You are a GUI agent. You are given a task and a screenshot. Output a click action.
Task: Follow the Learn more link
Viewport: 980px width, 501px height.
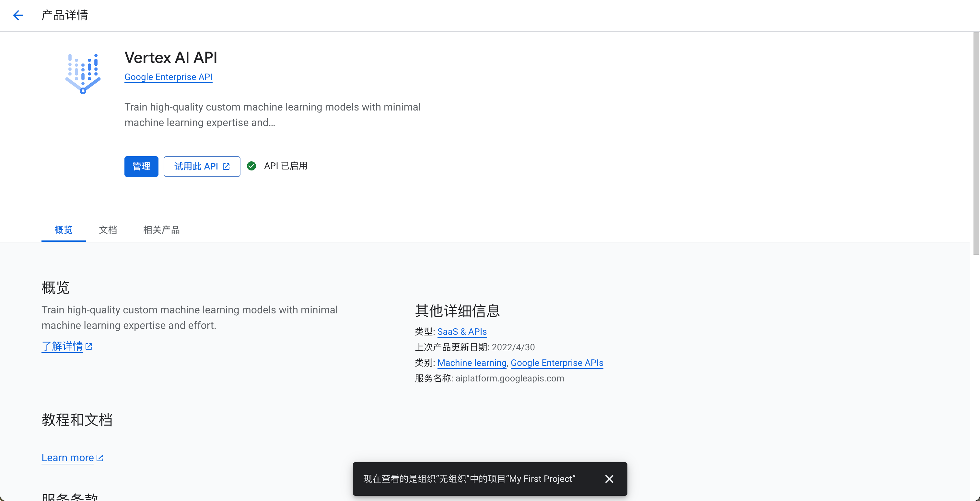click(68, 458)
